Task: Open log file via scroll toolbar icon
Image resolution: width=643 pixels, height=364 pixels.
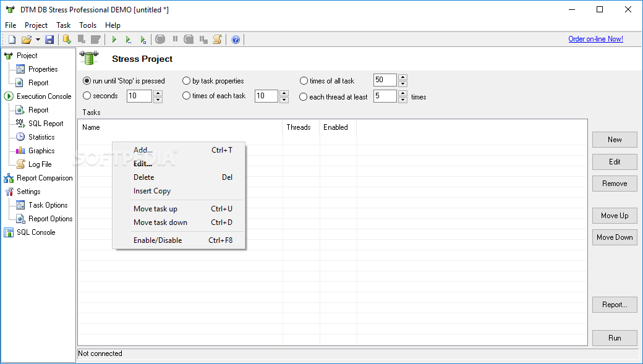Action: pyautogui.click(x=218, y=40)
